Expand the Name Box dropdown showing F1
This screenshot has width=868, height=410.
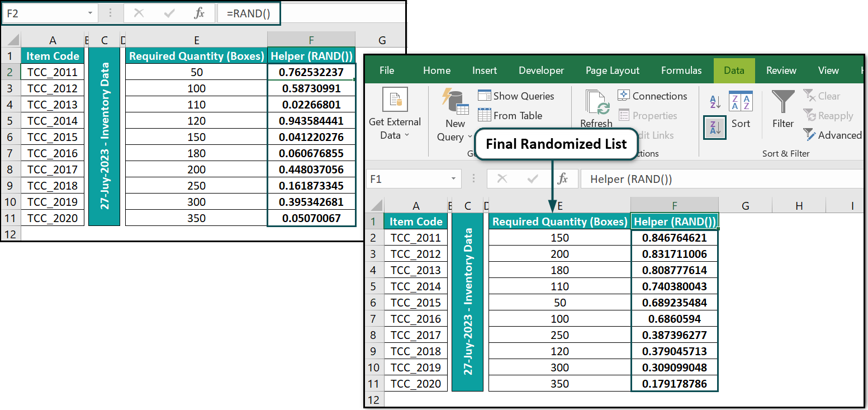pos(453,178)
